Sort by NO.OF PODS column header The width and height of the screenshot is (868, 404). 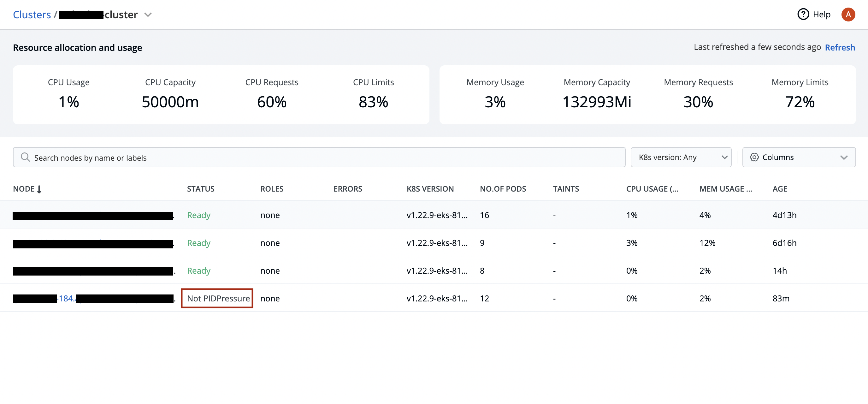502,189
